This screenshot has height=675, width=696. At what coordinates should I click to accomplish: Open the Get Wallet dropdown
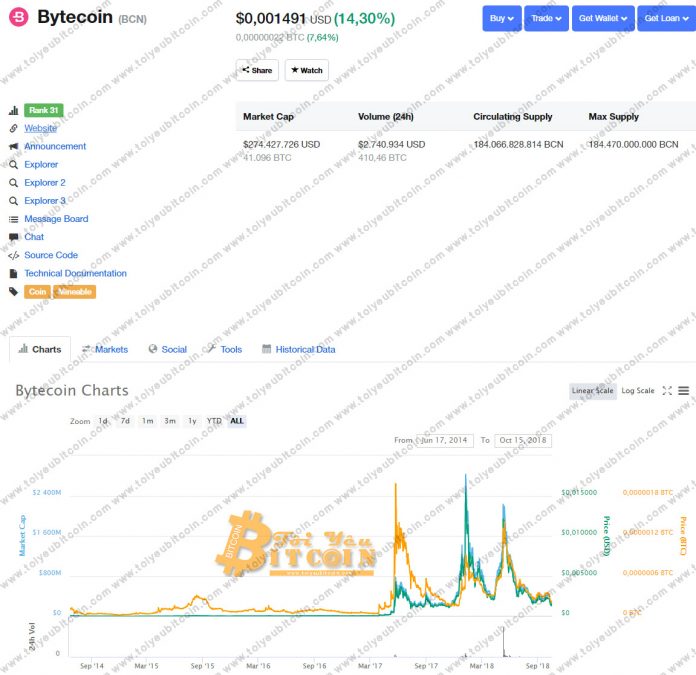(x=603, y=18)
